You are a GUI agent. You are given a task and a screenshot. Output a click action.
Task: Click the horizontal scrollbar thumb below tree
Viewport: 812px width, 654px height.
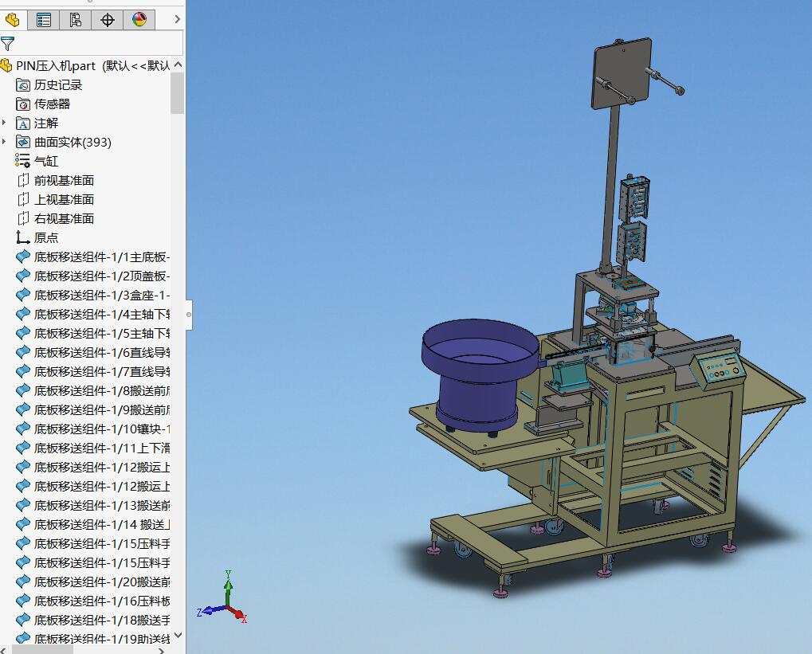(x=42, y=649)
